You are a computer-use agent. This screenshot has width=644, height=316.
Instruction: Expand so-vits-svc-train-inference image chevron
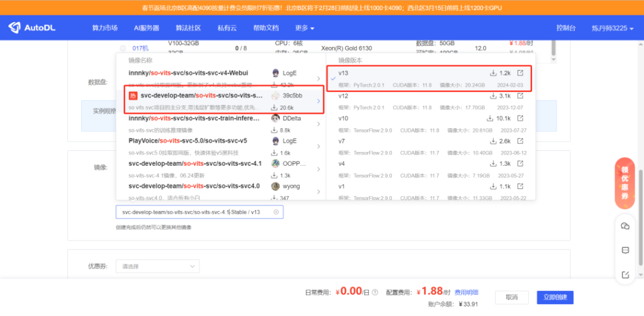318,124
